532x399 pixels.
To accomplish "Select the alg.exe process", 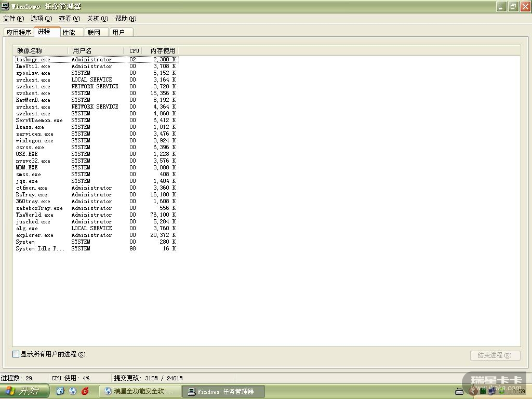I will 97,229.
